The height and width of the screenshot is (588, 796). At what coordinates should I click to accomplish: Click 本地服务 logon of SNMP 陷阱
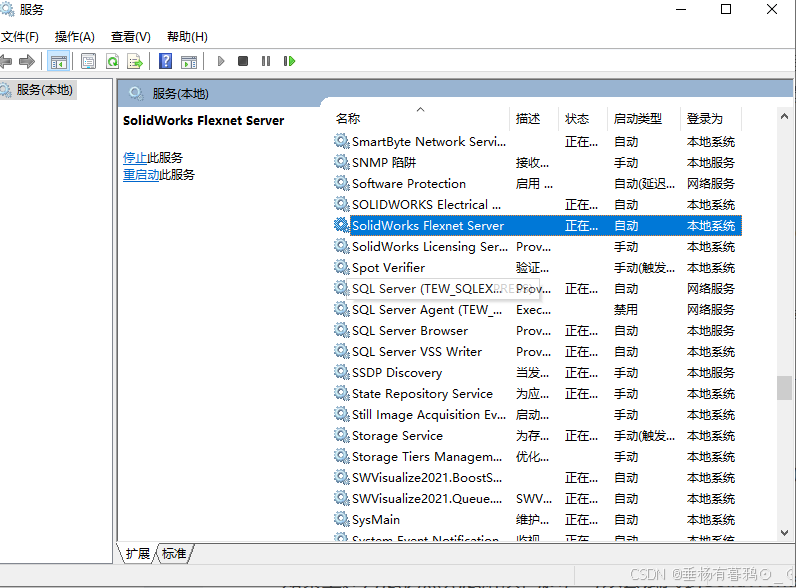pyautogui.click(x=711, y=162)
